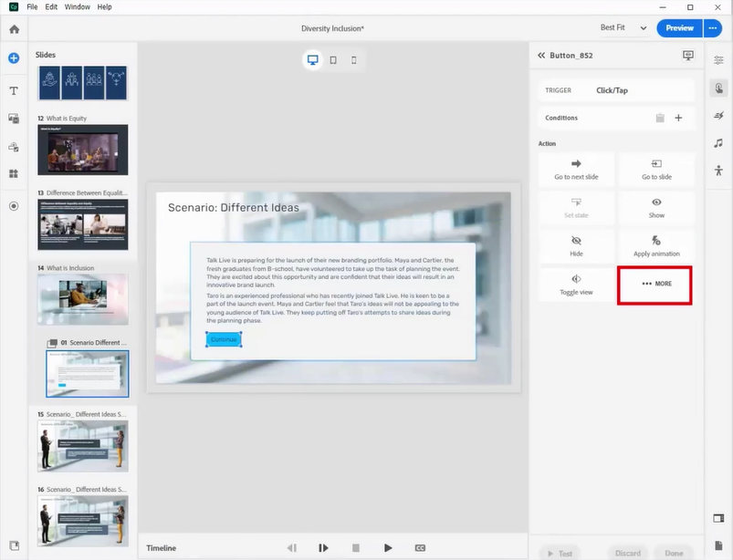Choose the Go to next slide action

[576, 170]
